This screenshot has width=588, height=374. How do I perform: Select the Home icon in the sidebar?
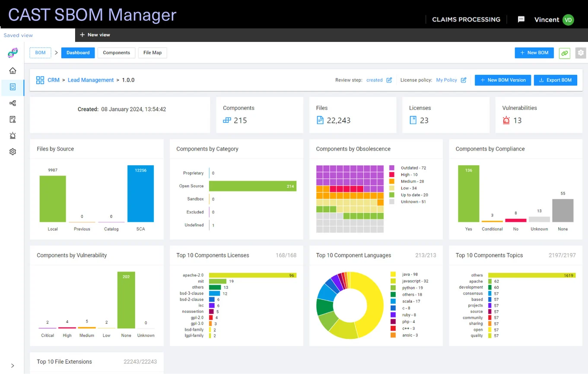tap(12, 70)
